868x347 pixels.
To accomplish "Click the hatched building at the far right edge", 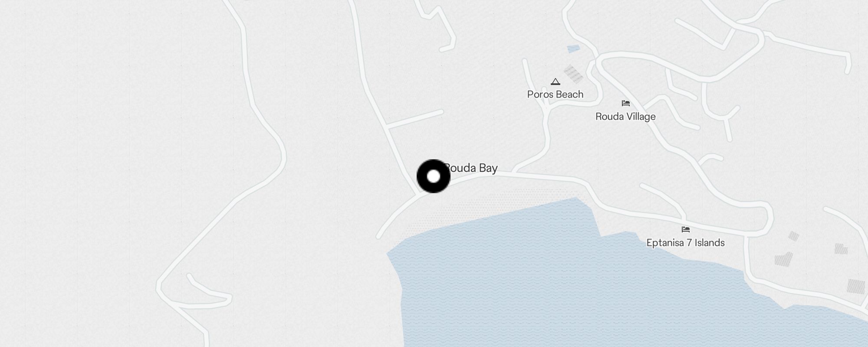I will click(x=856, y=287).
